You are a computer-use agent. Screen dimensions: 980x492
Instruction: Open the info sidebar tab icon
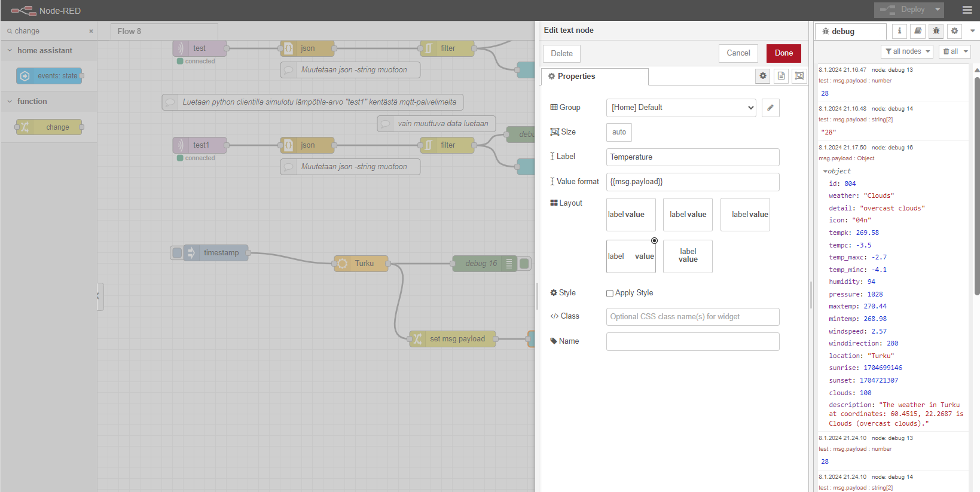[x=899, y=31]
